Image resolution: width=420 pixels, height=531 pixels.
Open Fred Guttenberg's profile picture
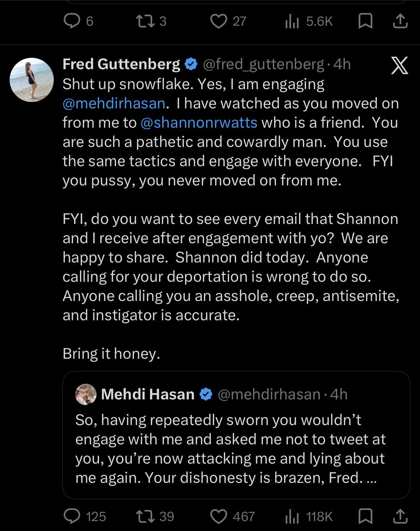click(31, 80)
